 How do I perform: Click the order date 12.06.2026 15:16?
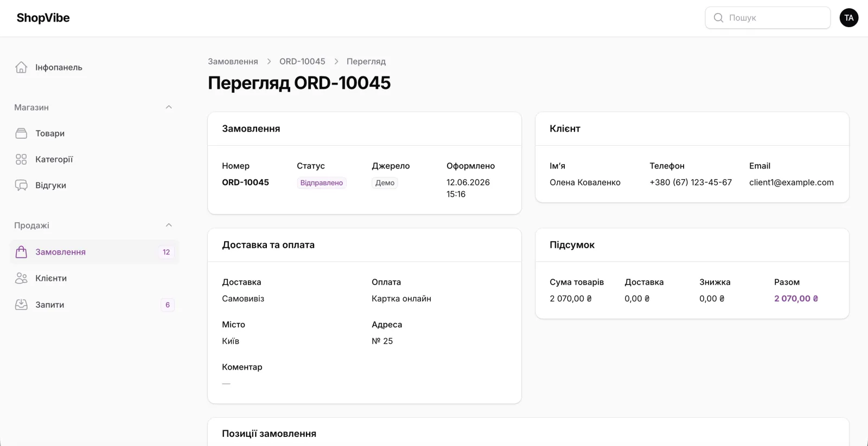pos(468,188)
